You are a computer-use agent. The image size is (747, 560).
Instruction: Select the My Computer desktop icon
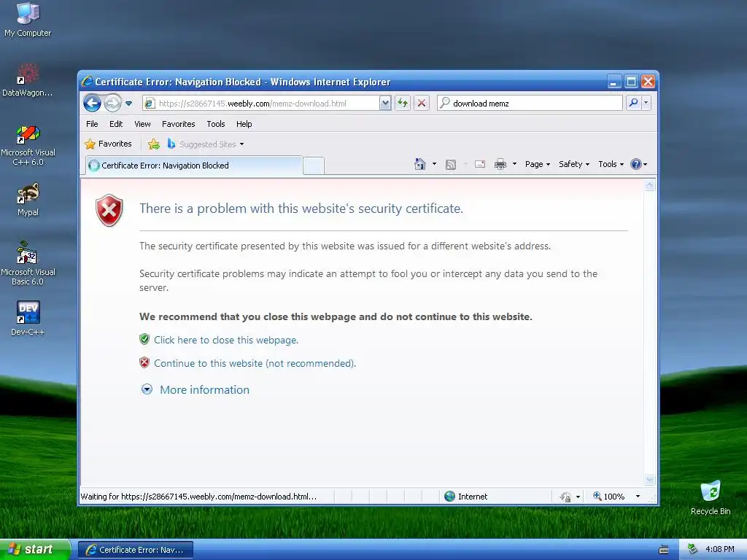tap(28, 19)
